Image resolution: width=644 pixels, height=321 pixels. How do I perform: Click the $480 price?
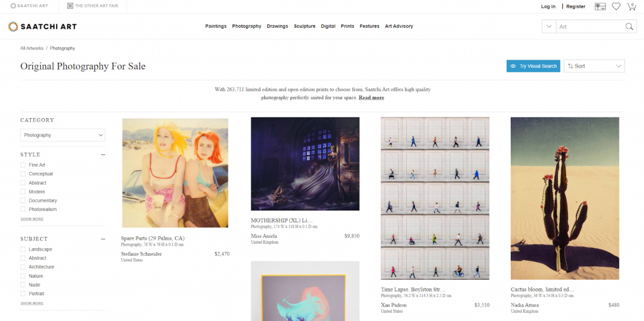614,305
